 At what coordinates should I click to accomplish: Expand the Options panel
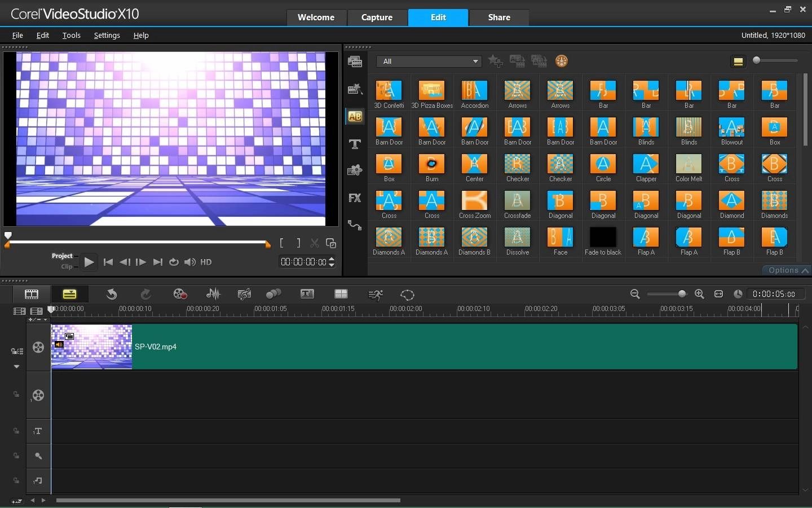788,270
